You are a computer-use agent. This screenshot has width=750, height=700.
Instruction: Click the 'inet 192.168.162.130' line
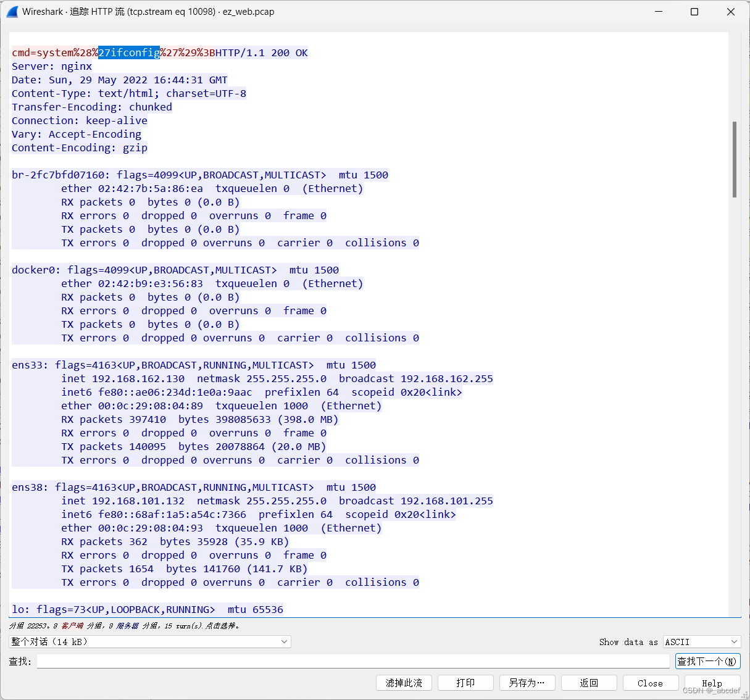tap(277, 378)
